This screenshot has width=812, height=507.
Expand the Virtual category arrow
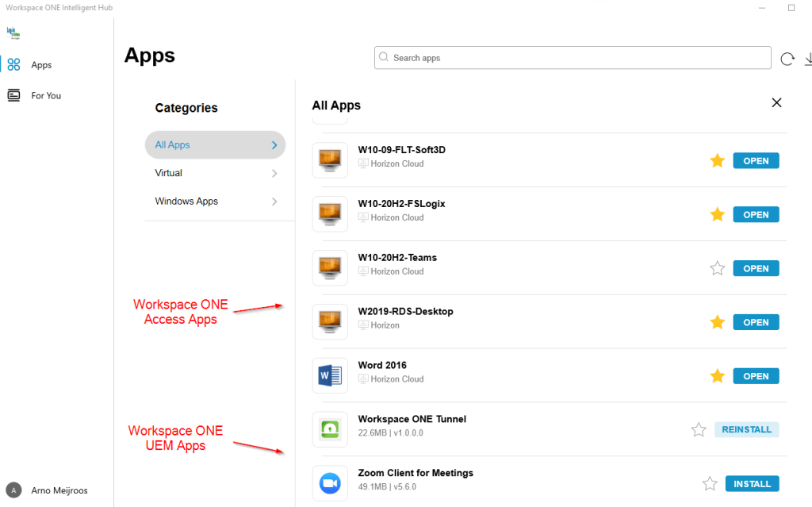pos(274,173)
